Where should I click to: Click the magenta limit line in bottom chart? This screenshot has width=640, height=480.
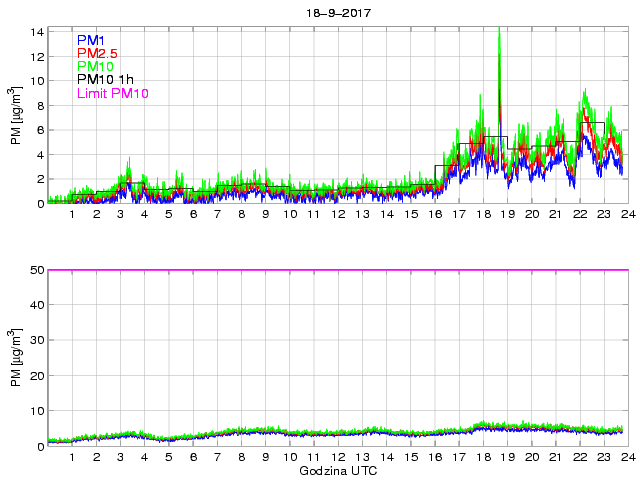[x=336, y=270]
